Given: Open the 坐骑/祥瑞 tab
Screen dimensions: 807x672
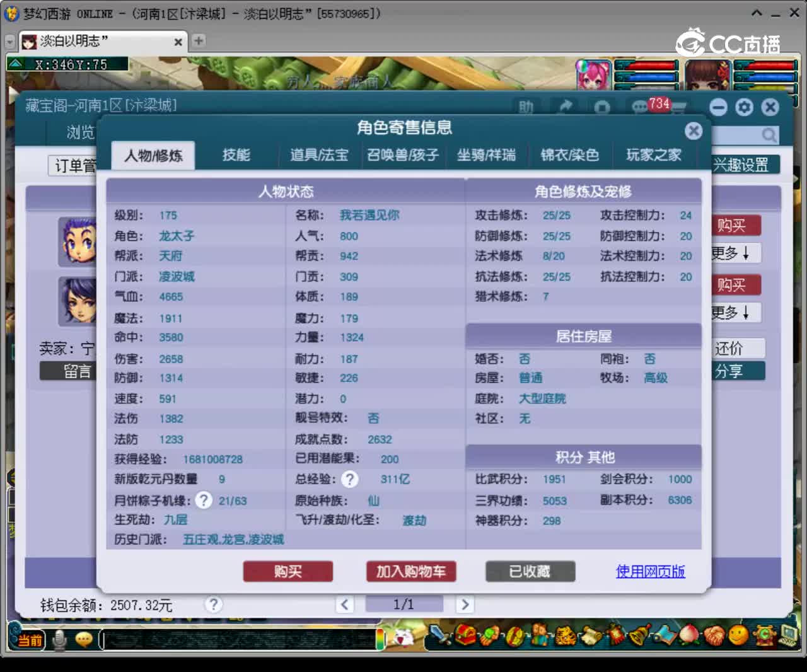Looking at the screenshot, I should pos(486,155).
